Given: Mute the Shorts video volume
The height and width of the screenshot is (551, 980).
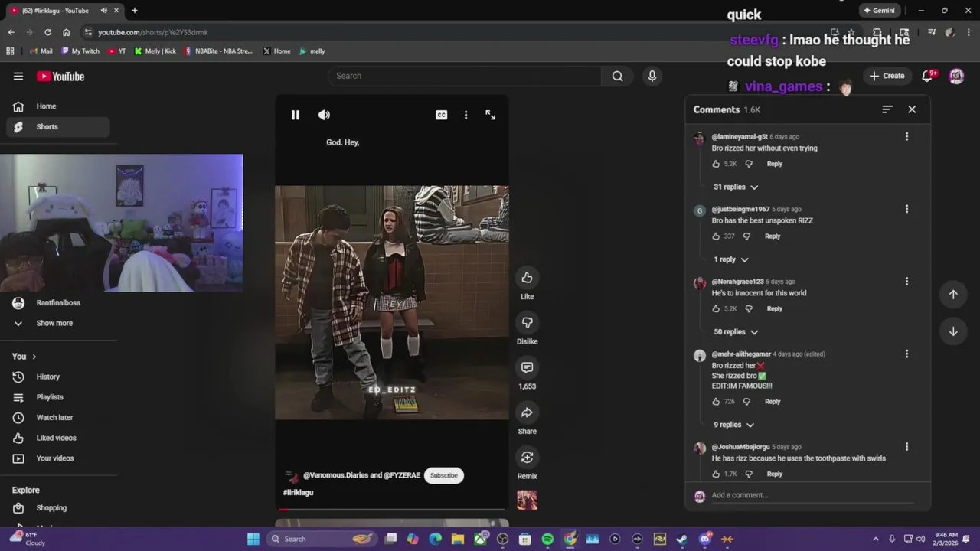Looking at the screenshot, I should 324,115.
